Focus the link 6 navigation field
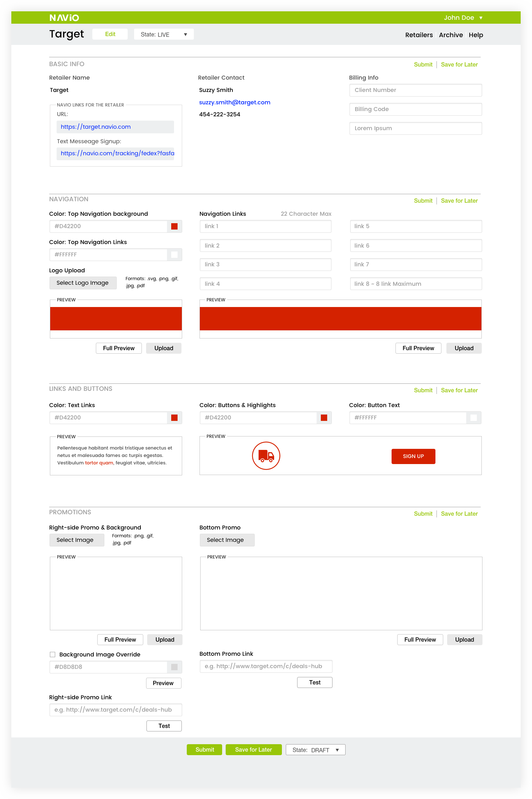 [x=416, y=245]
